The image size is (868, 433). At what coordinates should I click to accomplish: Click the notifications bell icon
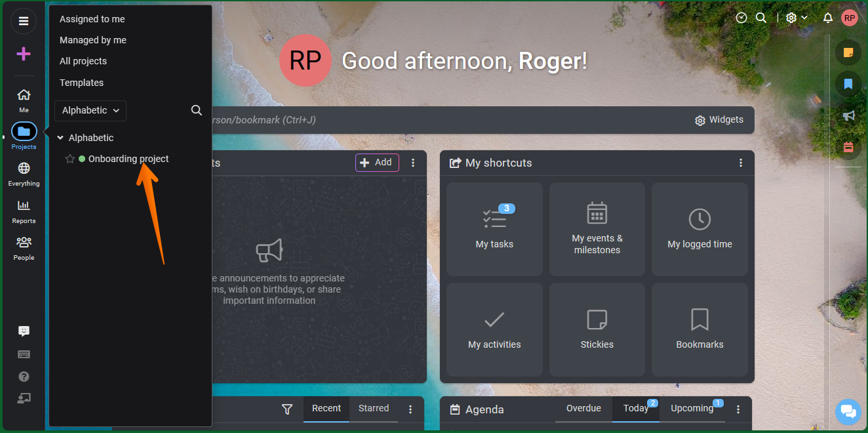pos(828,18)
